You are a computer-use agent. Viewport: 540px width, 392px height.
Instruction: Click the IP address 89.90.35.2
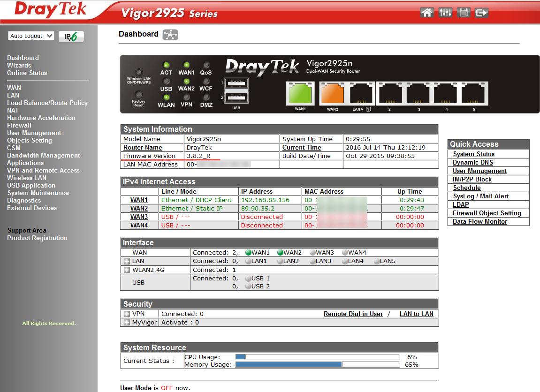click(x=258, y=209)
